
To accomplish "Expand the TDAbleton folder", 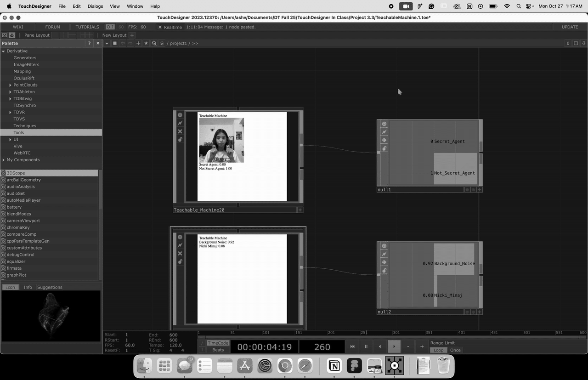I will point(10,92).
